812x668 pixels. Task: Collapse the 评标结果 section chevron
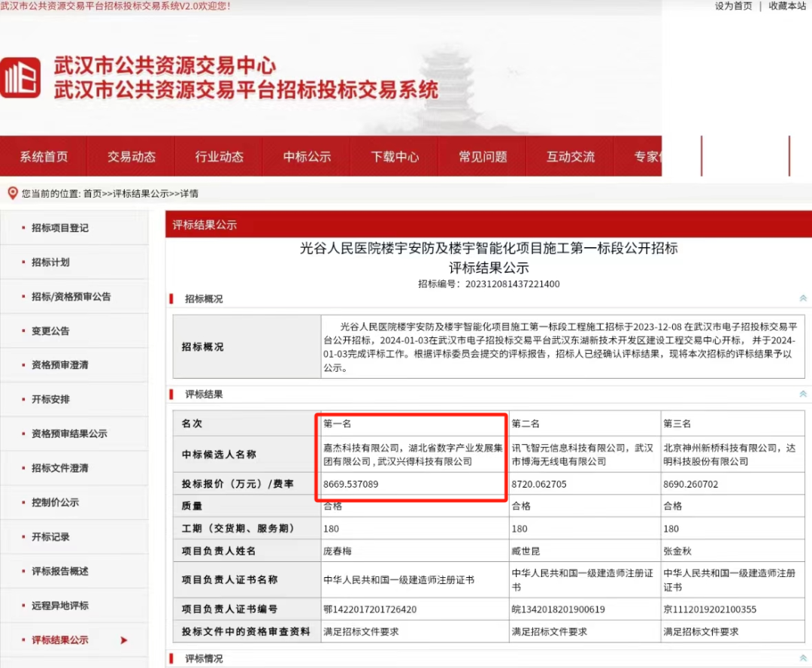pyautogui.click(x=803, y=394)
